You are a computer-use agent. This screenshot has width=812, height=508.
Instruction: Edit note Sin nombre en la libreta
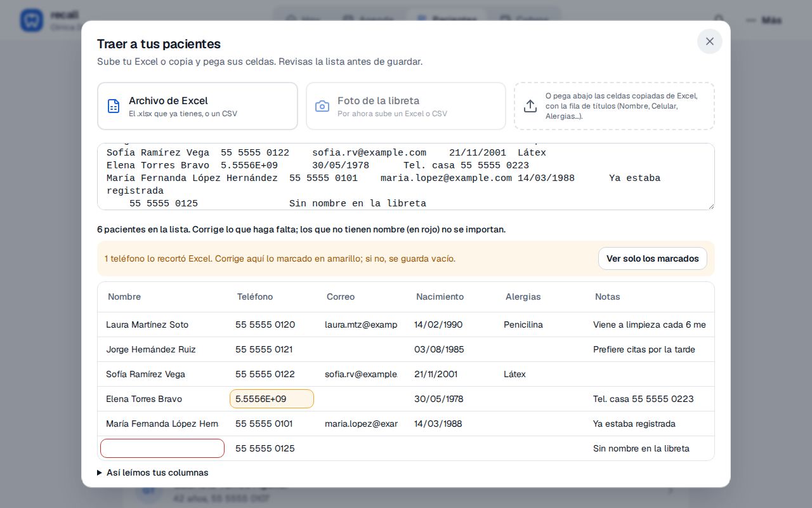[650, 448]
